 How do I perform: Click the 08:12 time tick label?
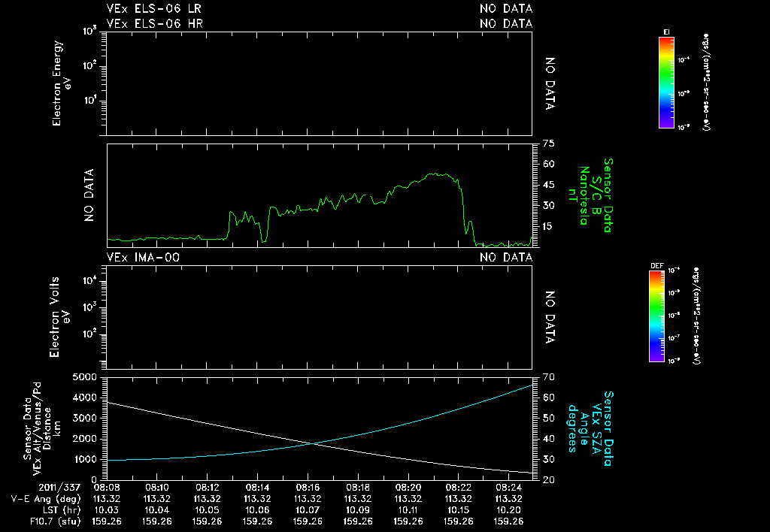tap(207, 488)
